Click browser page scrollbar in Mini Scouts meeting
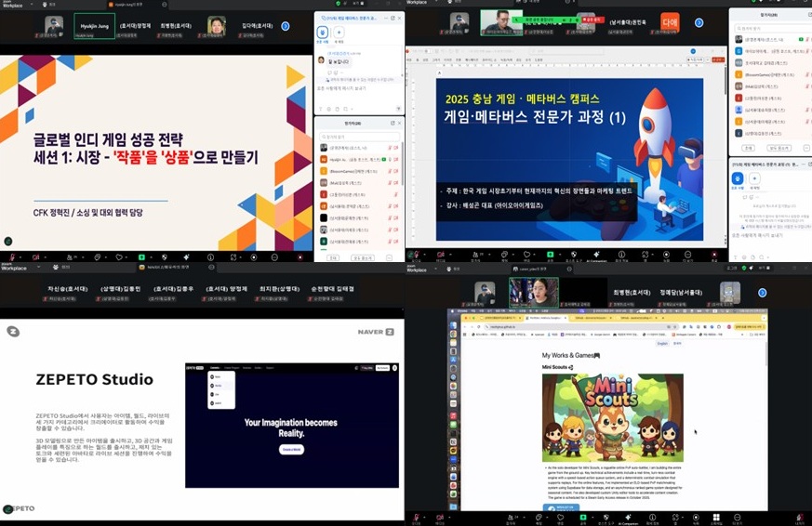Image resolution: width=812 pixels, height=526 pixels. pyautogui.click(x=765, y=353)
